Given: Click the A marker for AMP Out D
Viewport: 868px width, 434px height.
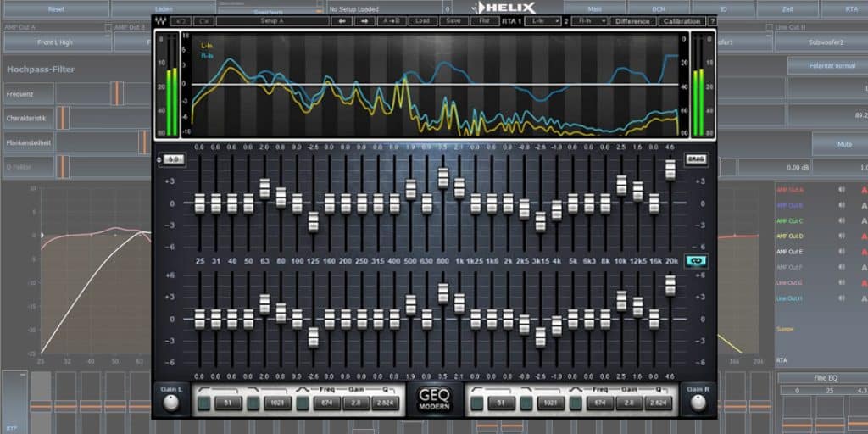Looking at the screenshot, I should point(864,236).
